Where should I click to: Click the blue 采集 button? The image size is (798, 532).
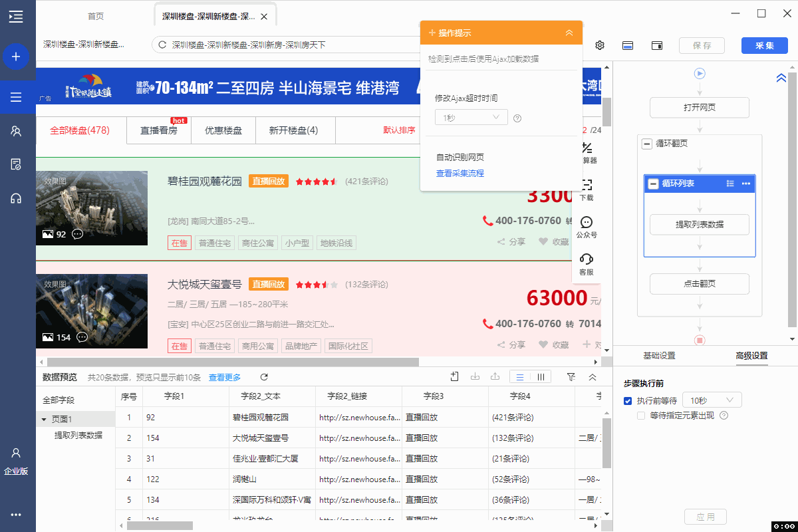pos(765,45)
